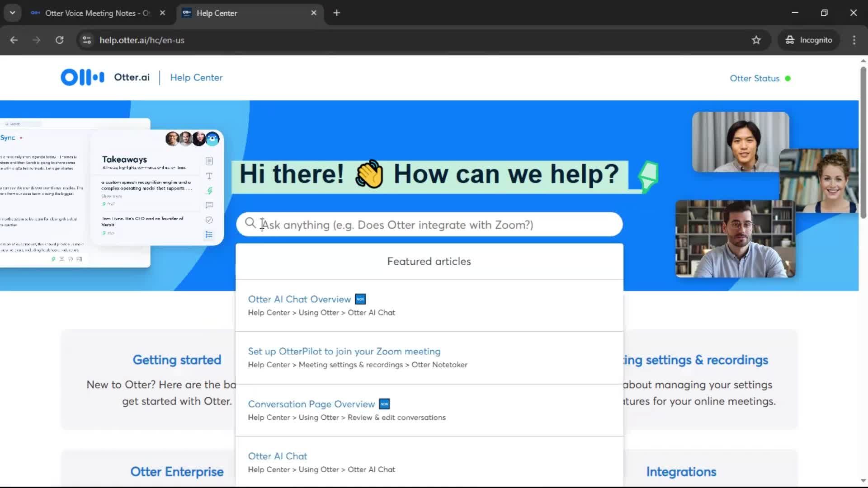Open the Otter AI Chat article
868x488 pixels.
278,456
